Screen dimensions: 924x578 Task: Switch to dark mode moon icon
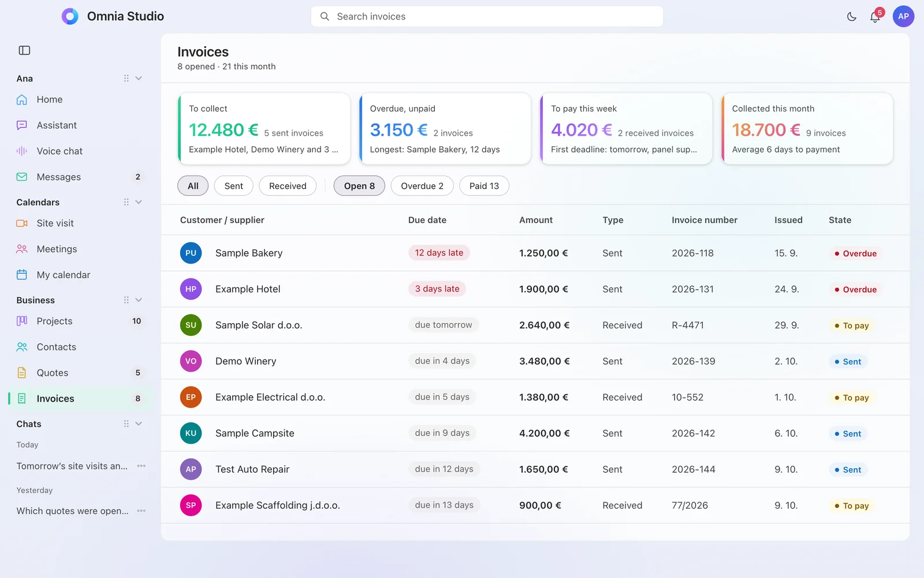coord(852,17)
